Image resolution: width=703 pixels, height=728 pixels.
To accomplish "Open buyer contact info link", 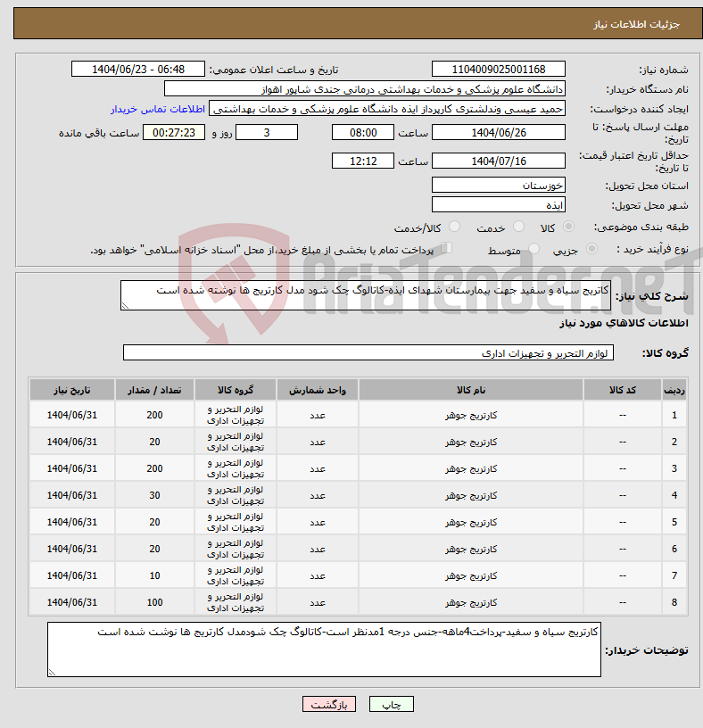I will (x=157, y=109).
